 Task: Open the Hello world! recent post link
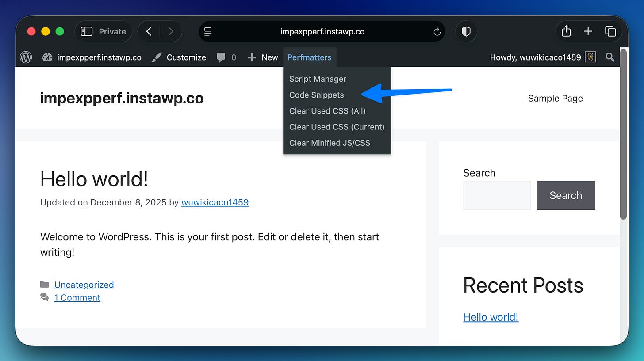point(491,317)
